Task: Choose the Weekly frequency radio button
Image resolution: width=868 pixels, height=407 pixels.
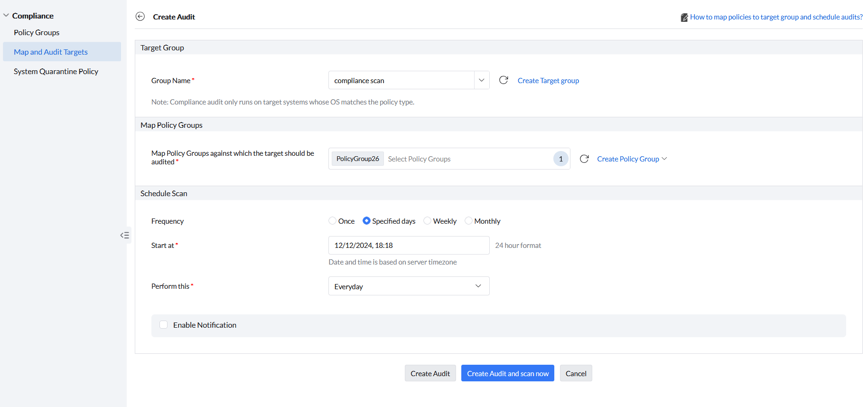Action: 428,221
